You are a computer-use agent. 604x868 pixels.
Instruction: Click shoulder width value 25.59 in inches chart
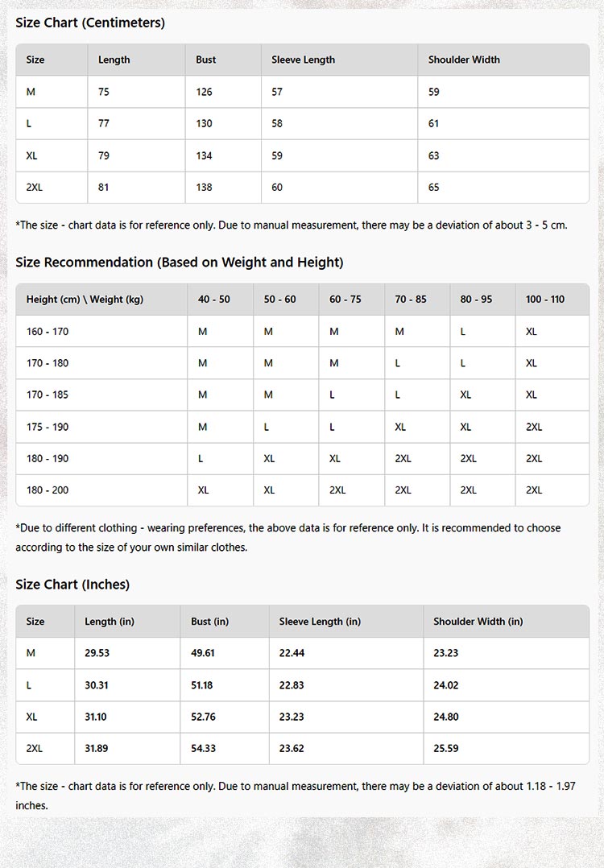click(446, 748)
